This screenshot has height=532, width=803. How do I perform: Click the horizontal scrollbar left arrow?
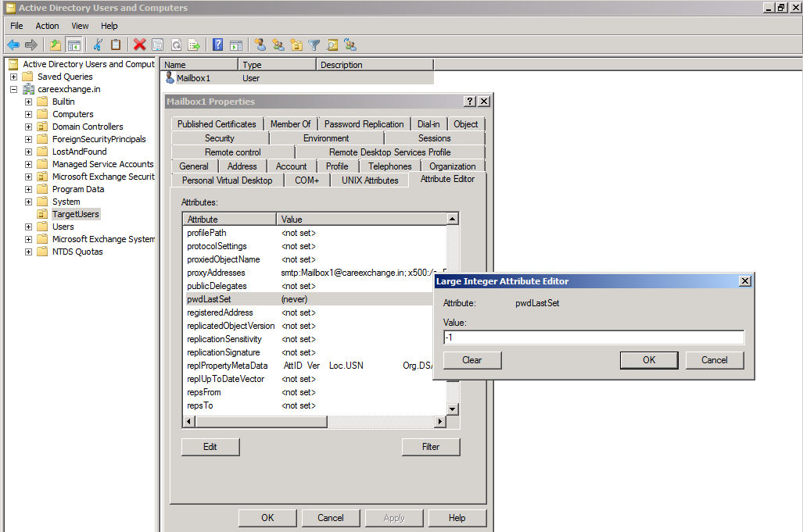(189, 422)
